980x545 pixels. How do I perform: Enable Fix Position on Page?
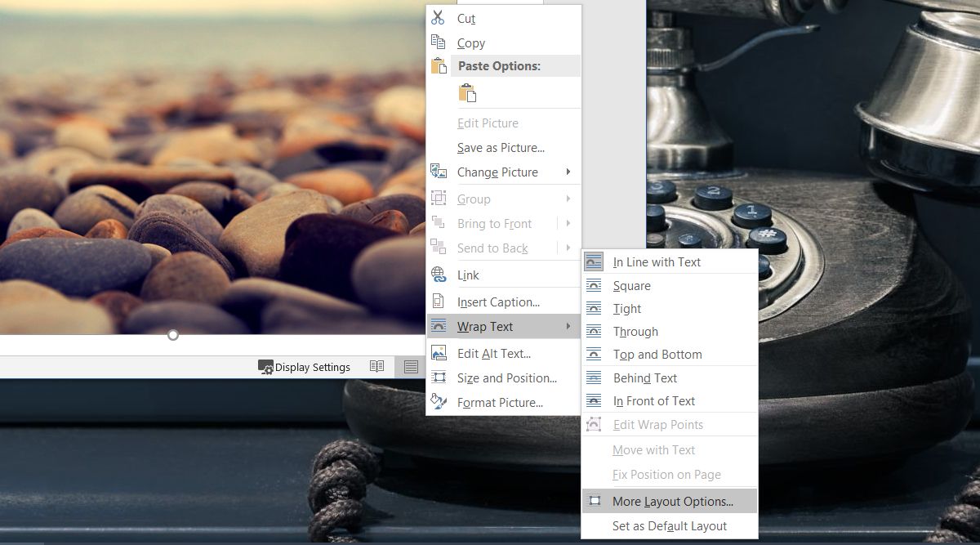tap(666, 474)
